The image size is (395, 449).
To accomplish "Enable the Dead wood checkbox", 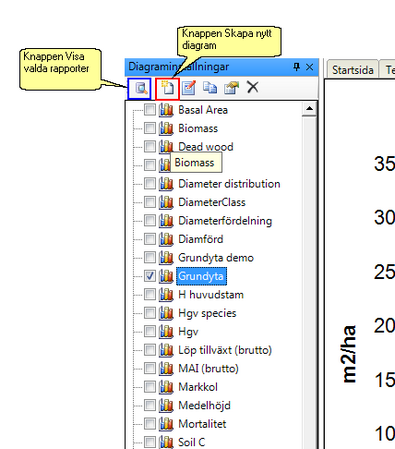I will pyautogui.click(x=150, y=147).
